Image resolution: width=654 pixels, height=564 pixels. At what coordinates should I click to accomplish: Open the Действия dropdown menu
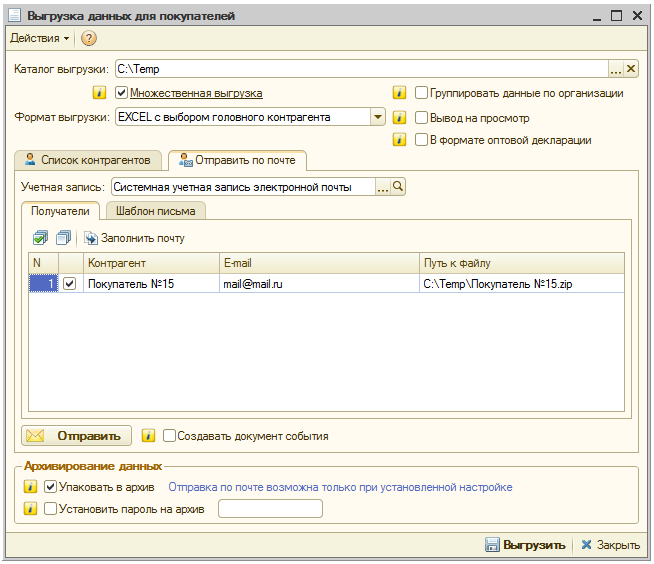click(39, 38)
